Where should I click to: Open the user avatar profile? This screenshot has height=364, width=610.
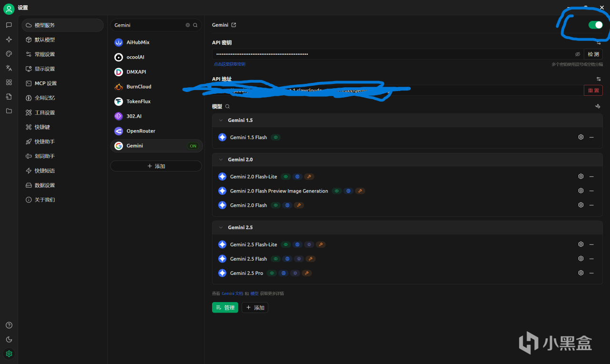tap(9, 9)
